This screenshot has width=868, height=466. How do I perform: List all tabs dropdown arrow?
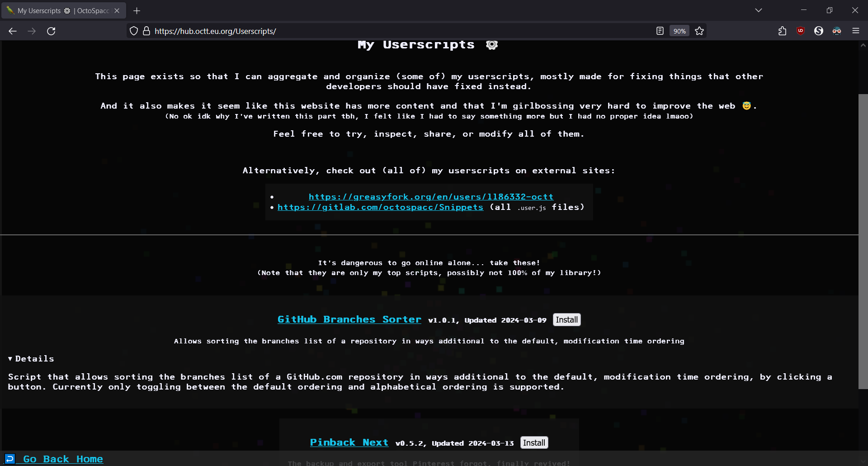(759, 10)
